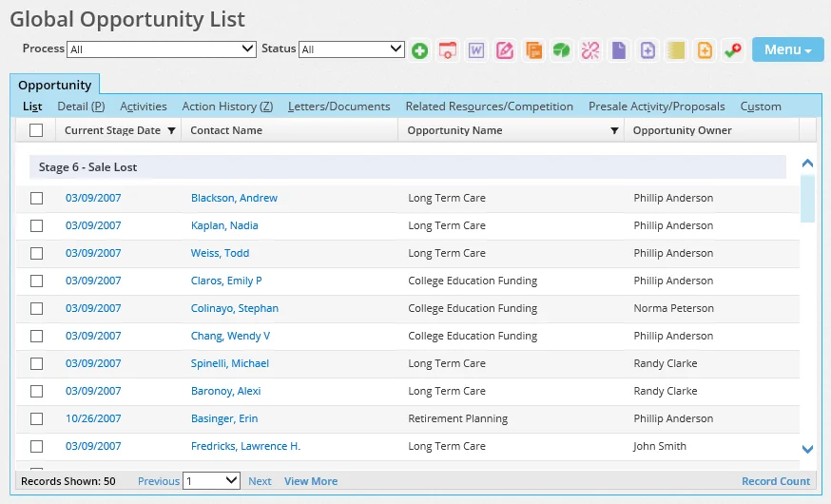Click the pink broken link icon
The width and height of the screenshot is (831, 504).
click(x=590, y=50)
